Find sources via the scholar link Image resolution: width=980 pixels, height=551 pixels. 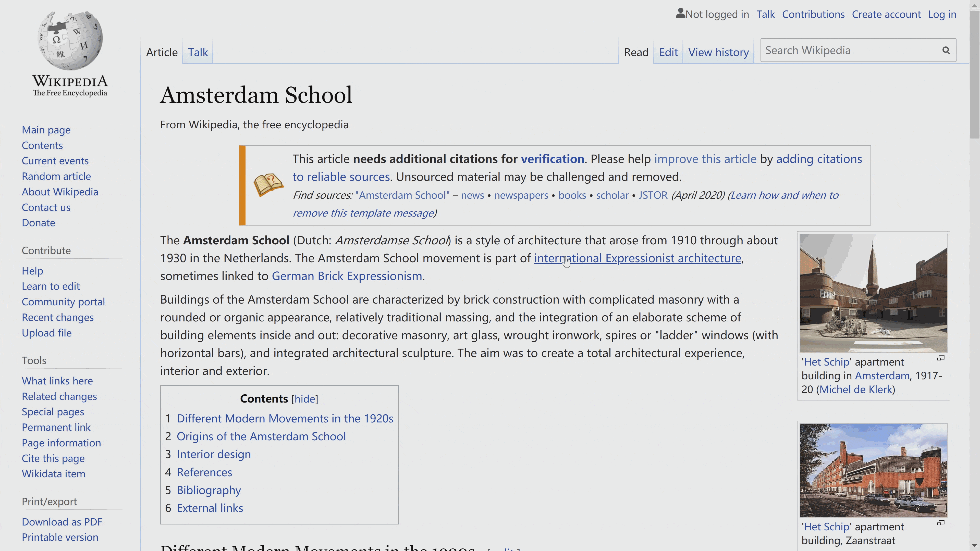pyautogui.click(x=612, y=195)
